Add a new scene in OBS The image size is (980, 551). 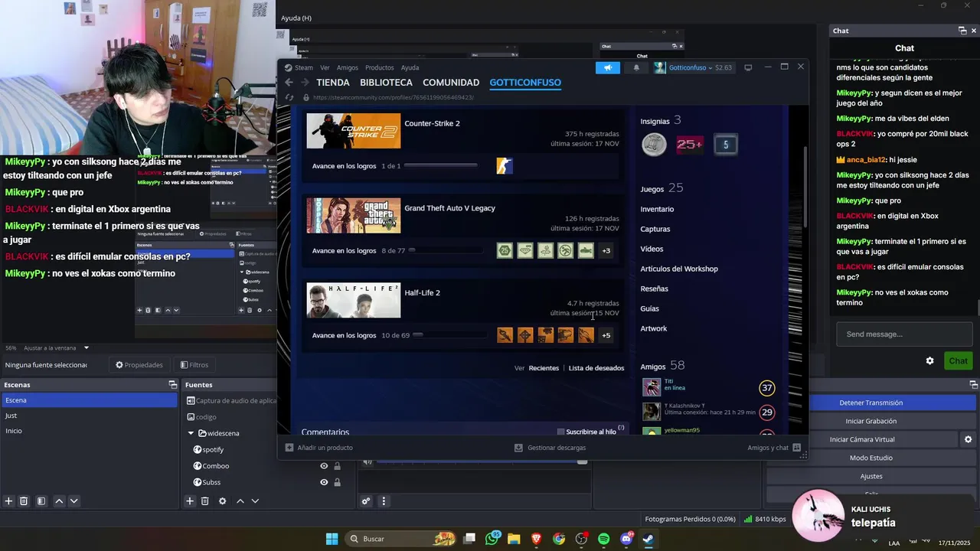point(8,501)
